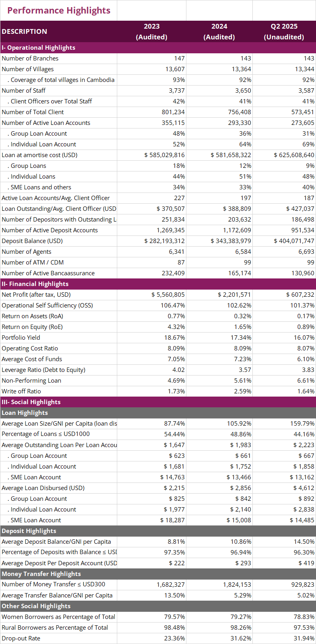
Task: Select the Number of Branches row label
Action: pos(30,58)
